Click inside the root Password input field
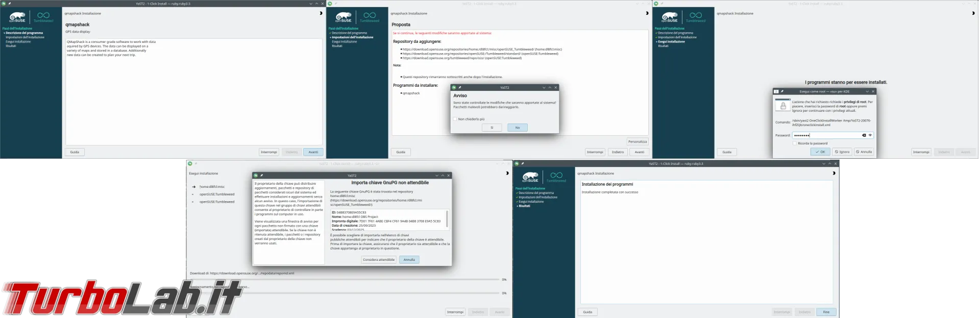The image size is (980, 318). (x=827, y=135)
